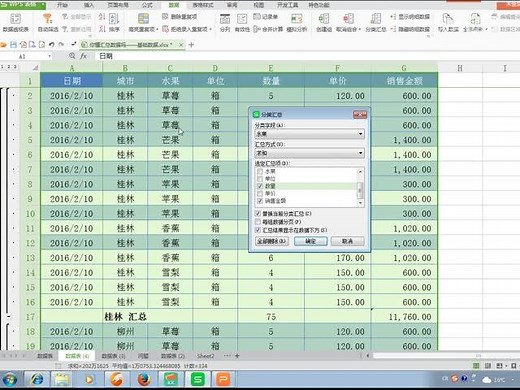Open new document tab with plus
The image size is (520, 390).
pos(191,45)
